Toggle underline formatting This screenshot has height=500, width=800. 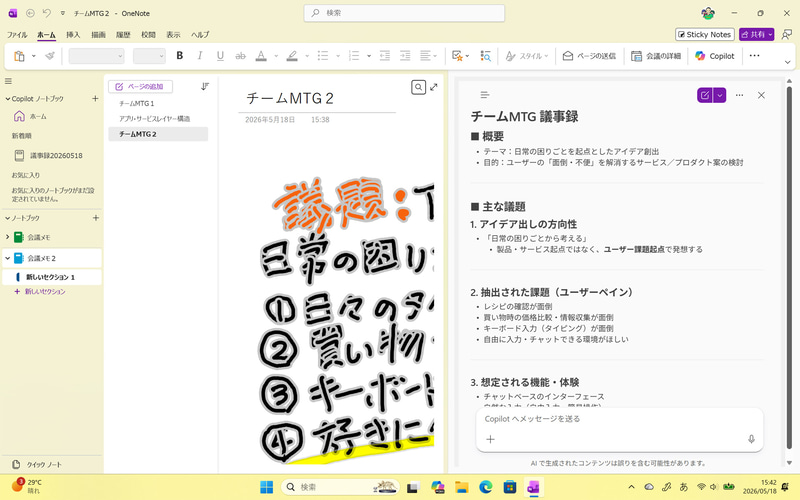click(220, 56)
